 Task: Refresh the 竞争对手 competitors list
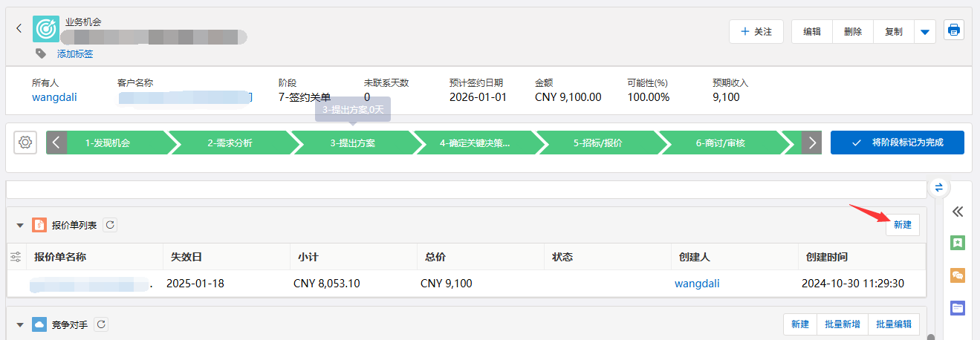tap(100, 324)
